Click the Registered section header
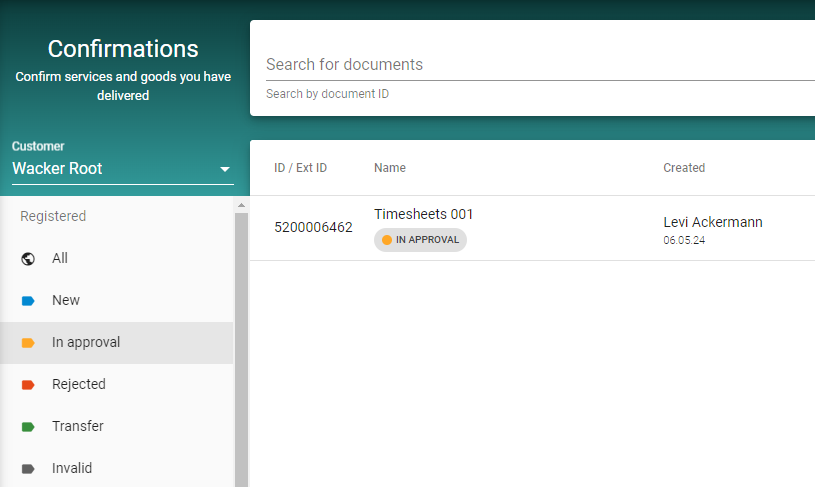 (53, 216)
